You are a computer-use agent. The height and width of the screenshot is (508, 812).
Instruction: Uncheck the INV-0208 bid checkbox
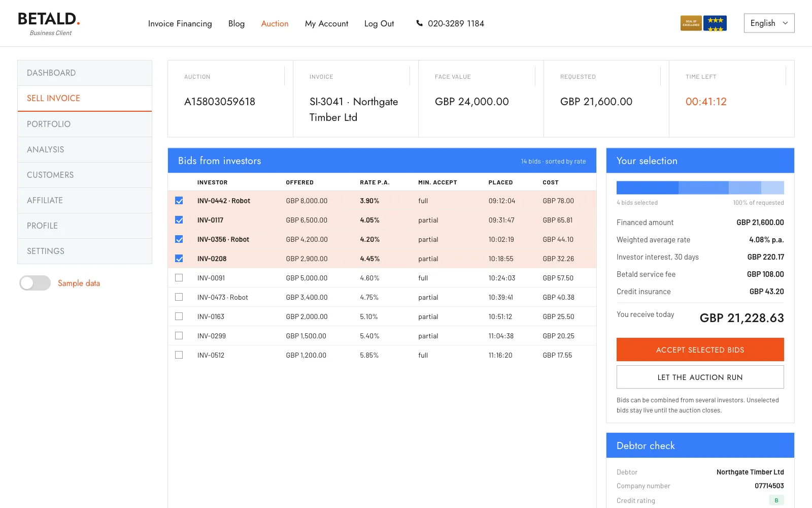click(x=179, y=259)
